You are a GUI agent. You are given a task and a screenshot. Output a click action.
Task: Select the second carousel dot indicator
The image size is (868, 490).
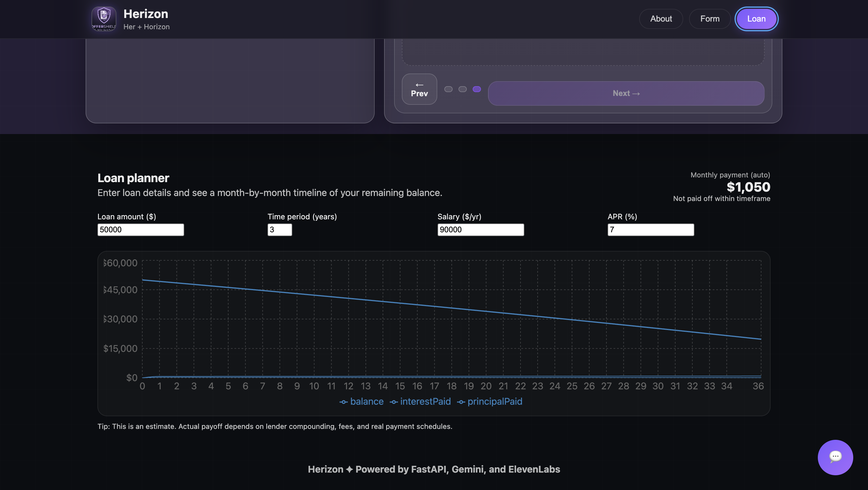click(462, 89)
